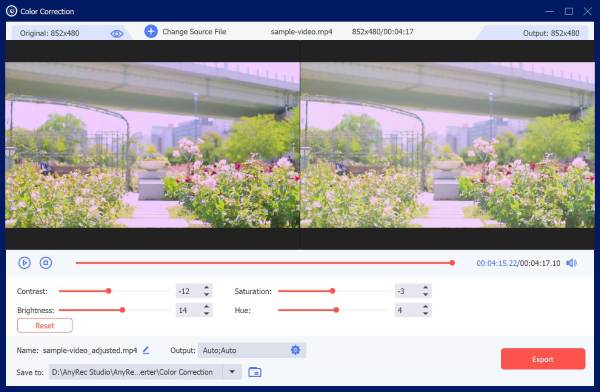Click the Hue value field

tap(408, 310)
